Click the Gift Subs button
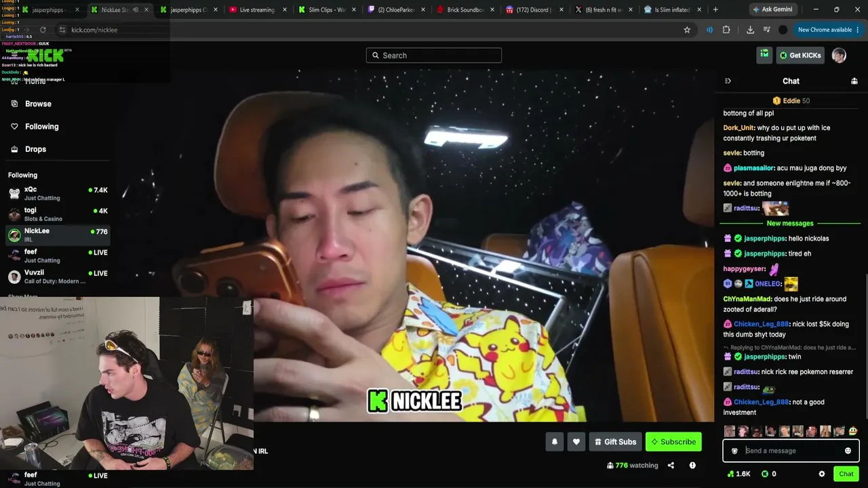The width and height of the screenshot is (868, 488). point(616,442)
